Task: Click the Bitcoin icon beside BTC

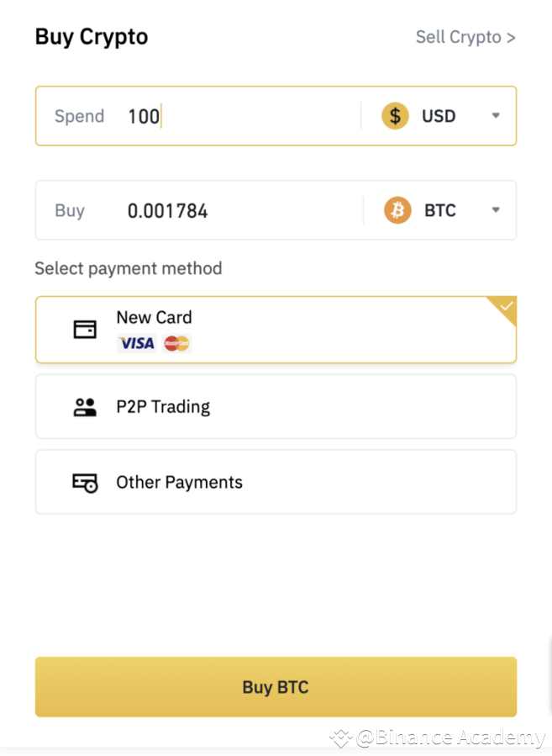Action: click(397, 210)
